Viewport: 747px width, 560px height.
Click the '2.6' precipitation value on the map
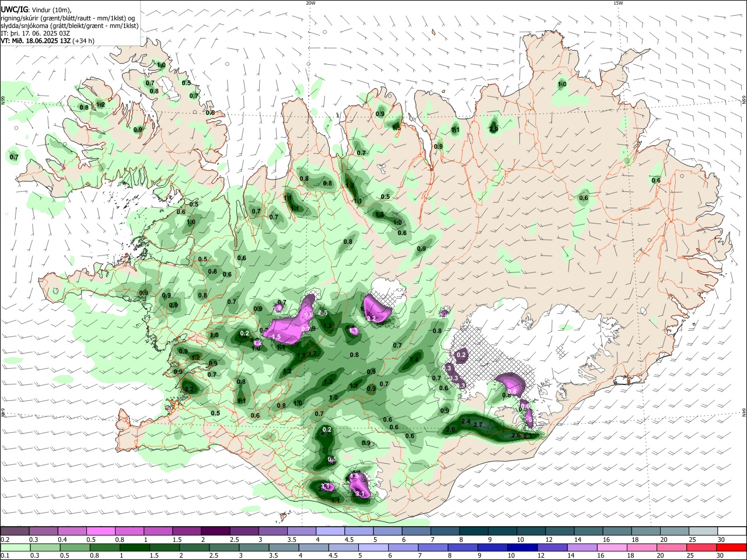click(516, 435)
